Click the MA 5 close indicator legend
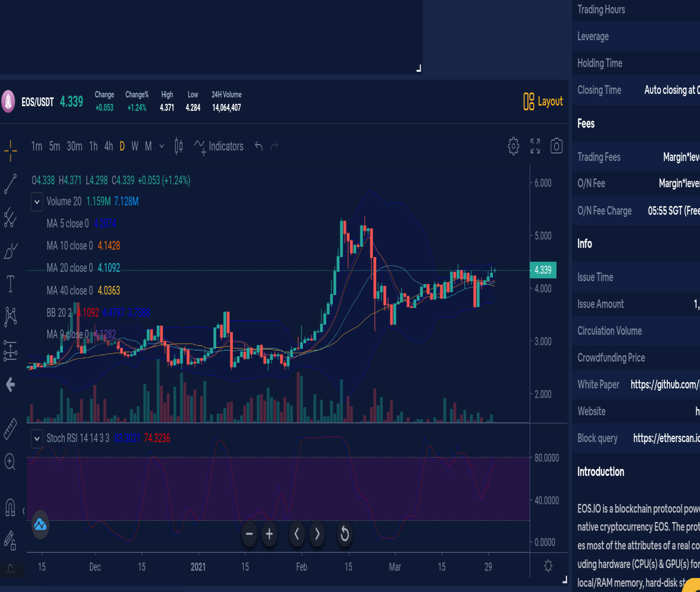700x592 pixels. [81, 223]
